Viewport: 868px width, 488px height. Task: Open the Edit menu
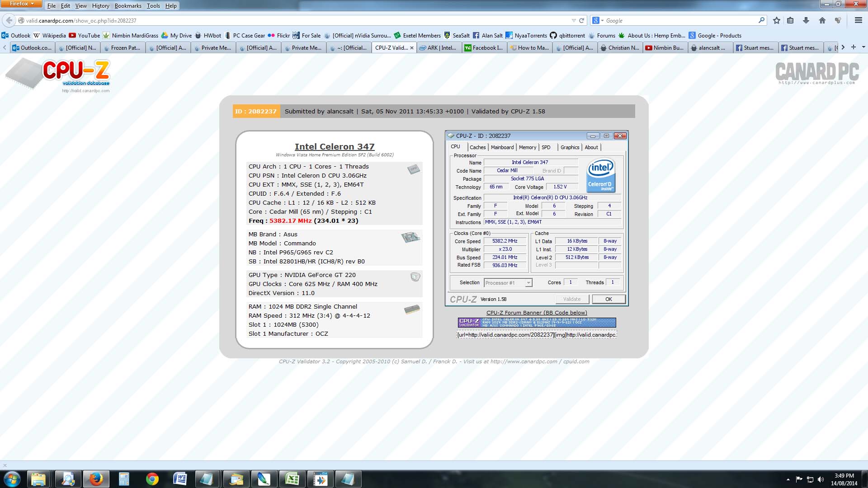click(x=66, y=6)
